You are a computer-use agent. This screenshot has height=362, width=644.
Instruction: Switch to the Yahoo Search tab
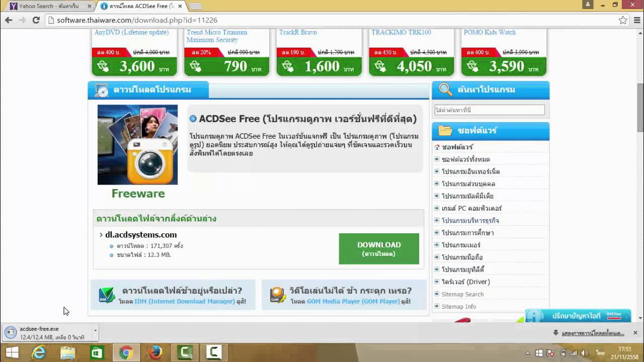(48, 6)
